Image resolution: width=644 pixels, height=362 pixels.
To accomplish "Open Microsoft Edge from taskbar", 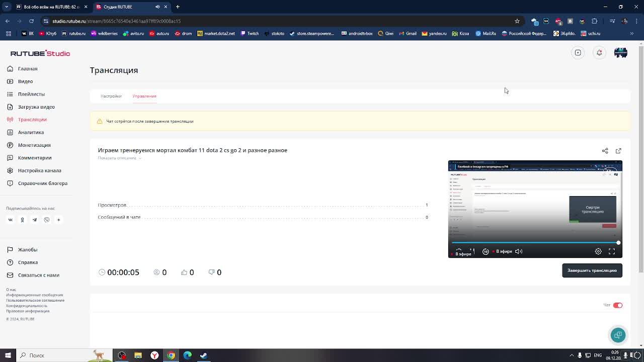I will coord(187,355).
